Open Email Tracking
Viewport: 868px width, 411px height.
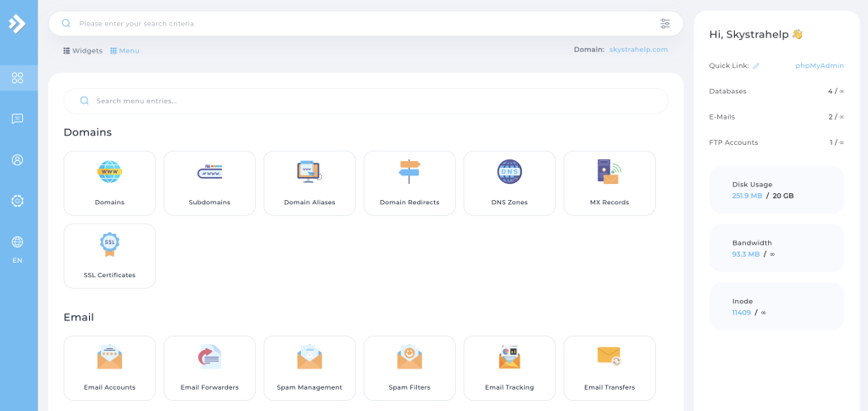tap(509, 368)
